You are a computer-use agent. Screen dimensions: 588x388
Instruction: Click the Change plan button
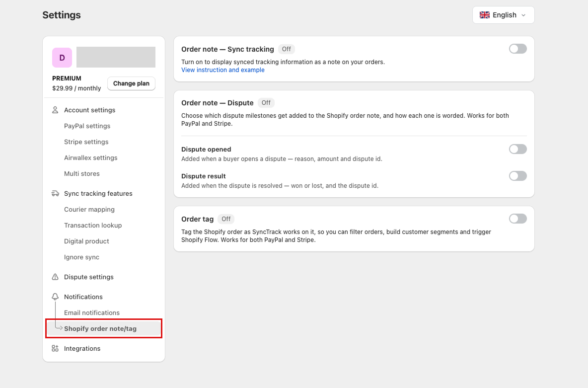coord(131,83)
